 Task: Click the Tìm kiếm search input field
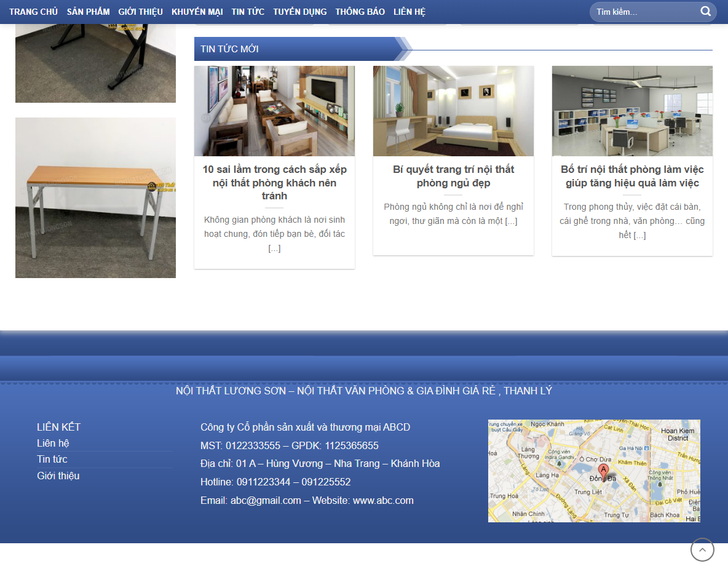pyautogui.click(x=639, y=11)
